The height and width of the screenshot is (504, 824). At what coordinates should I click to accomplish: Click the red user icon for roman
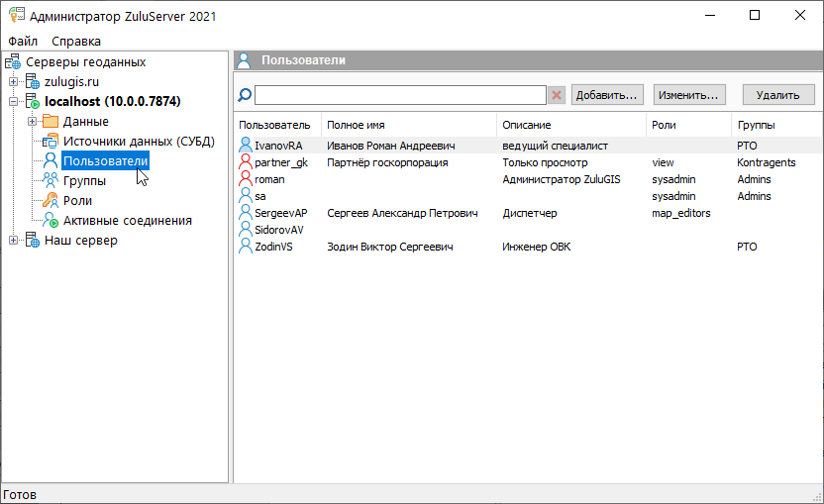[246, 179]
